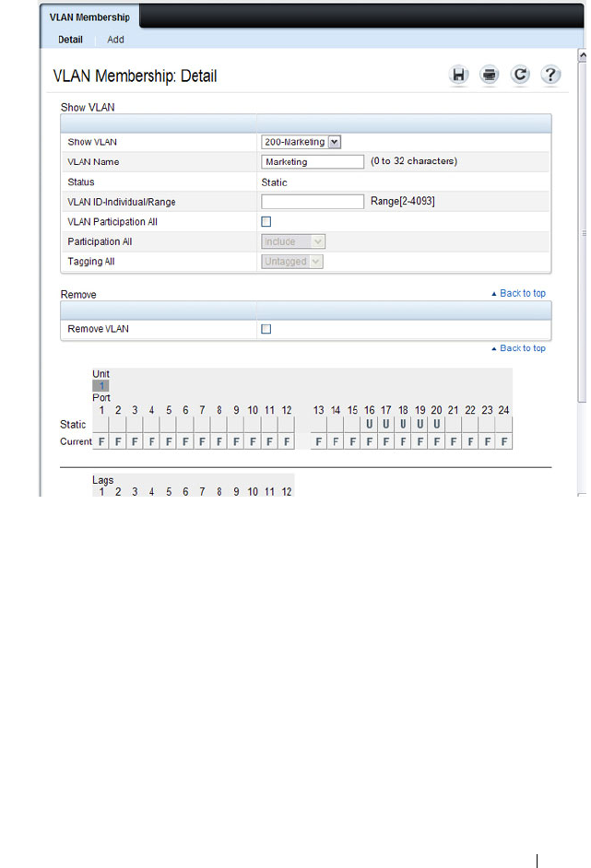Click Current F cell for port 1
591x868 pixels.
[100, 441]
